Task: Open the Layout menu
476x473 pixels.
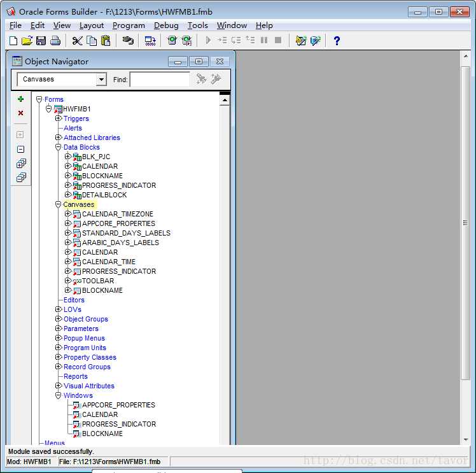Action: coord(92,25)
